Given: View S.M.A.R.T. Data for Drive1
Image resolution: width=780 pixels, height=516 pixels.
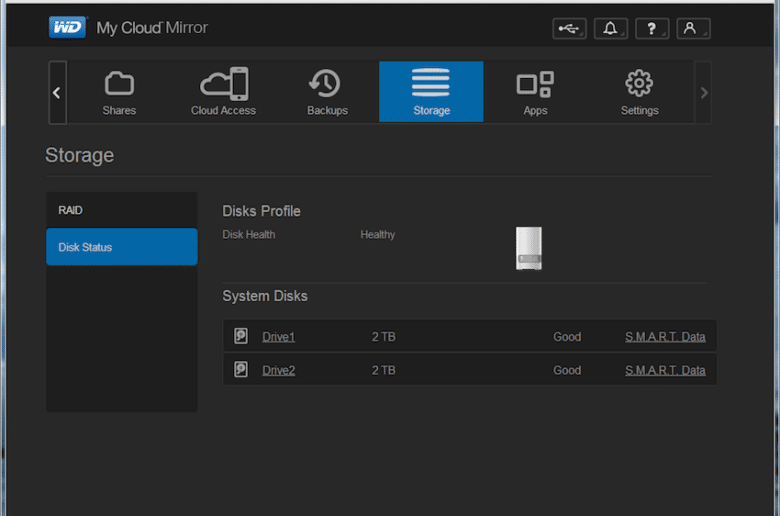Looking at the screenshot, I should [665, 337].
